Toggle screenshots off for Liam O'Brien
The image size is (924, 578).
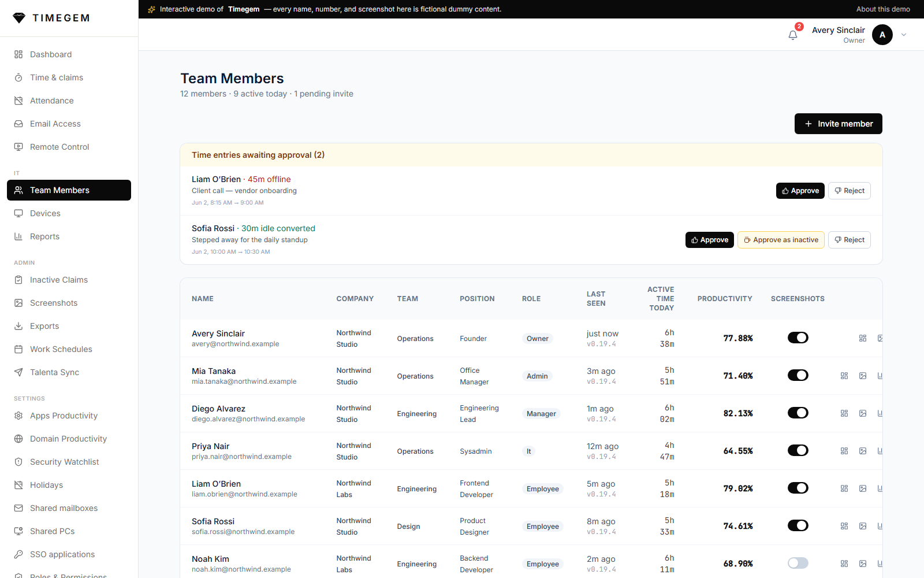coord(798,488)
